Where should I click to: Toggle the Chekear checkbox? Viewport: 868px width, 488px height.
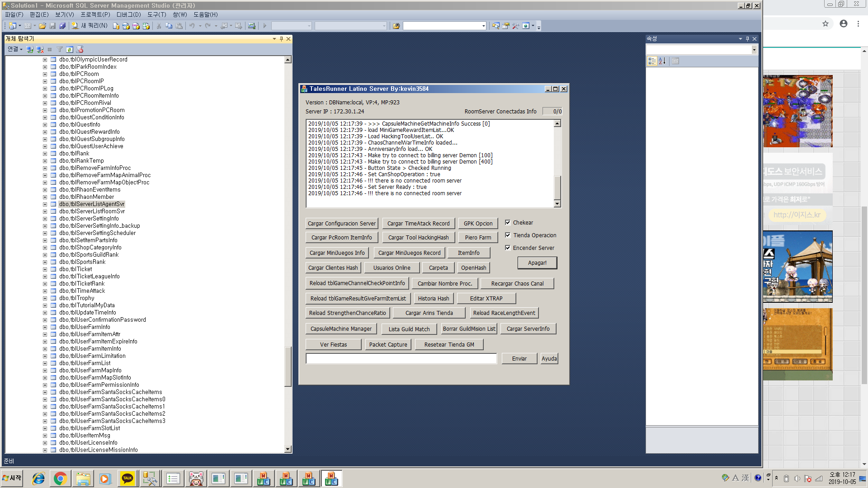pyautogui.click(x=508, y=222)
